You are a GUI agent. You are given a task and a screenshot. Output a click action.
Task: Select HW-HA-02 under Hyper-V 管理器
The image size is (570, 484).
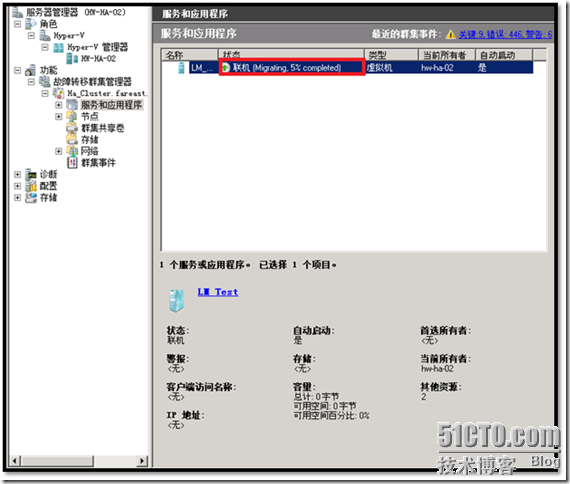click(x=98, y=59)
